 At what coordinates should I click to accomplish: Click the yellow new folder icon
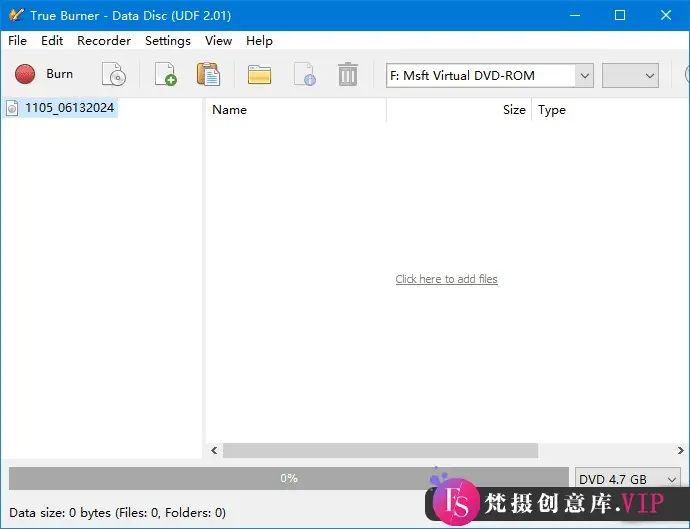coord(259,74)
